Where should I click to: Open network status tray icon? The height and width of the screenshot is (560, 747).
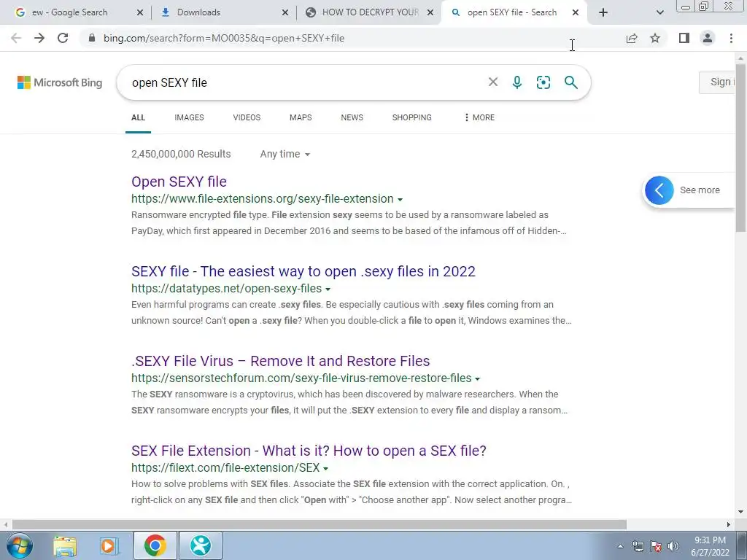638,546
